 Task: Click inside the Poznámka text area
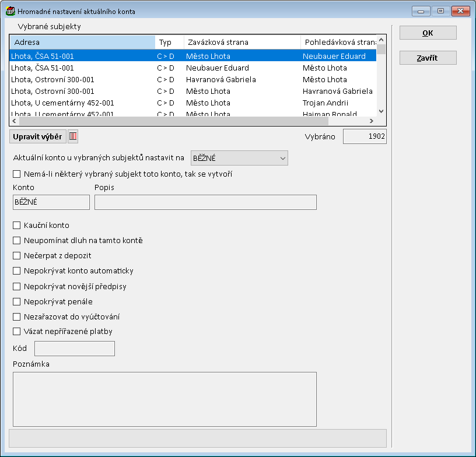pos(164,399)
